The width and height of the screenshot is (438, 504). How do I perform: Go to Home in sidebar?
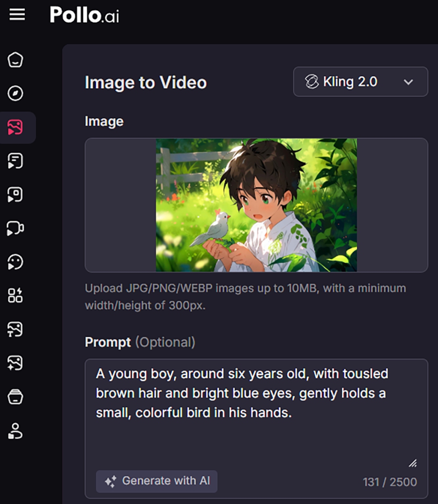click(16, 60)
